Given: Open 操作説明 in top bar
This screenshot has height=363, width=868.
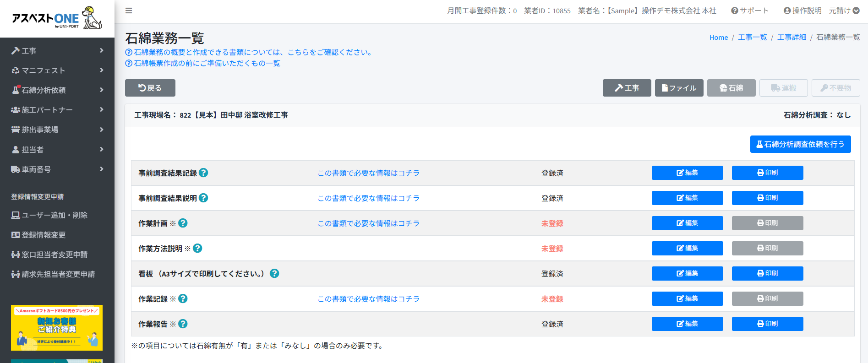Looking at the screenshot, I should (802, 11).
